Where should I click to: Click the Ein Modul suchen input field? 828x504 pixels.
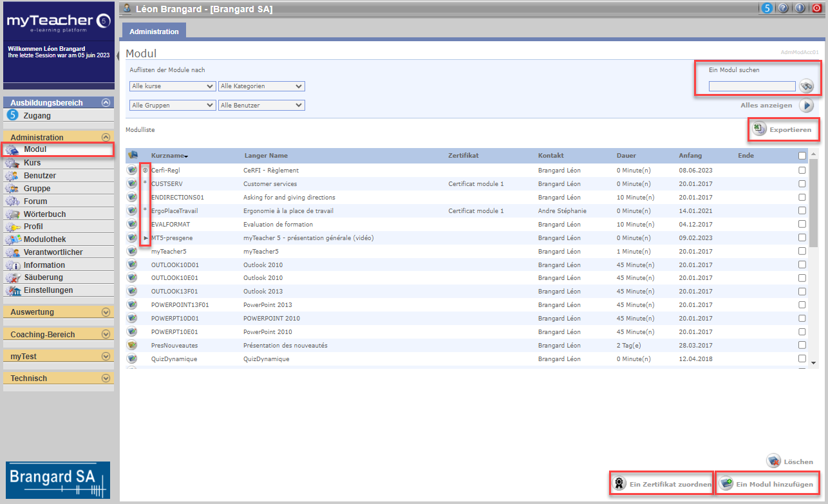[x=751, y=86]
